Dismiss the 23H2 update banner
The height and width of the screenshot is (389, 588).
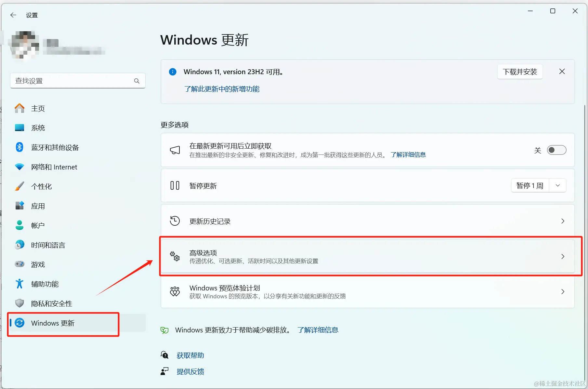coord(562,72)
